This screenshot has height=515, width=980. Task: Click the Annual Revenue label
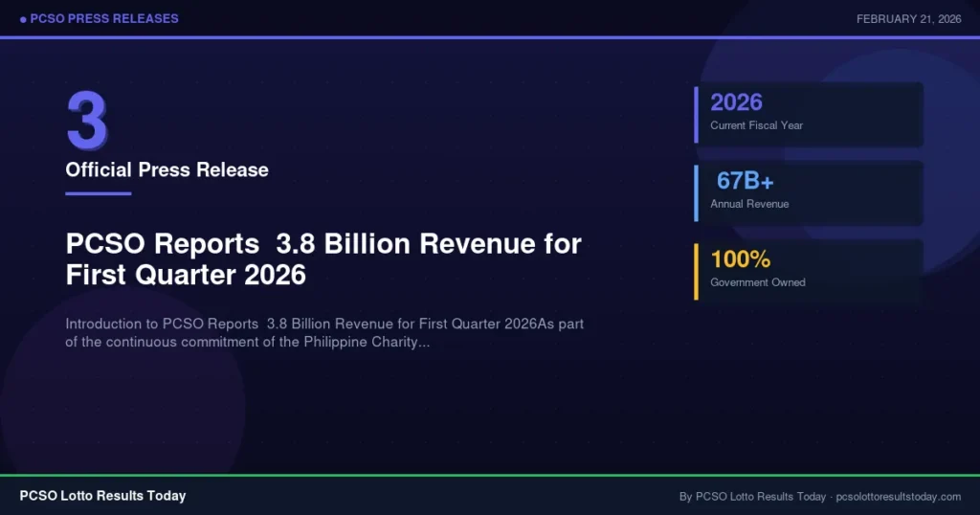tap(749, 204)
